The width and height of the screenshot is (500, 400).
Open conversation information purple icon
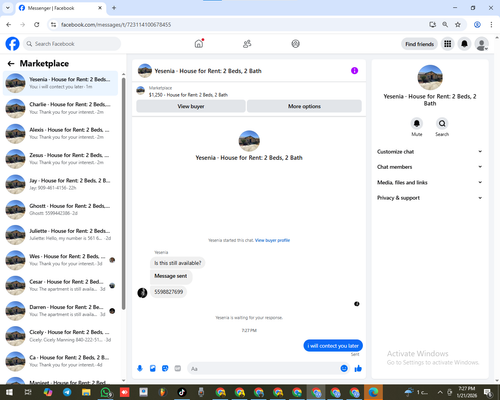(354, 71)
